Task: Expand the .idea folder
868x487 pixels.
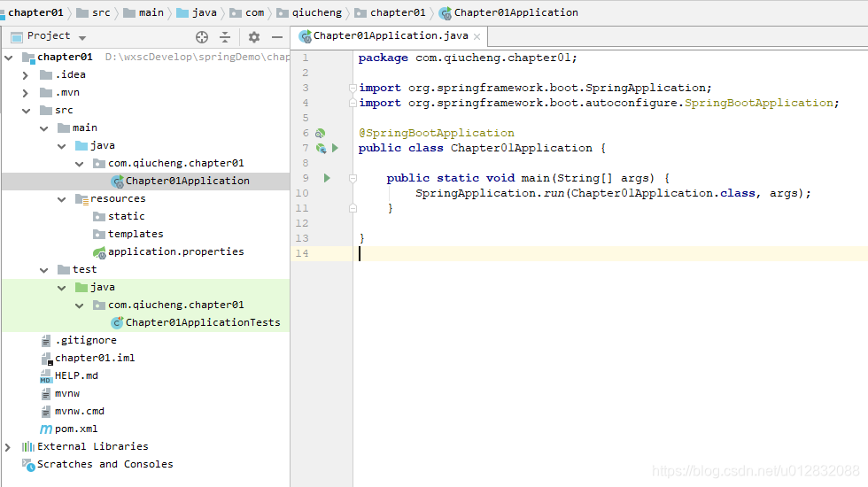Action: click(25, 74)
